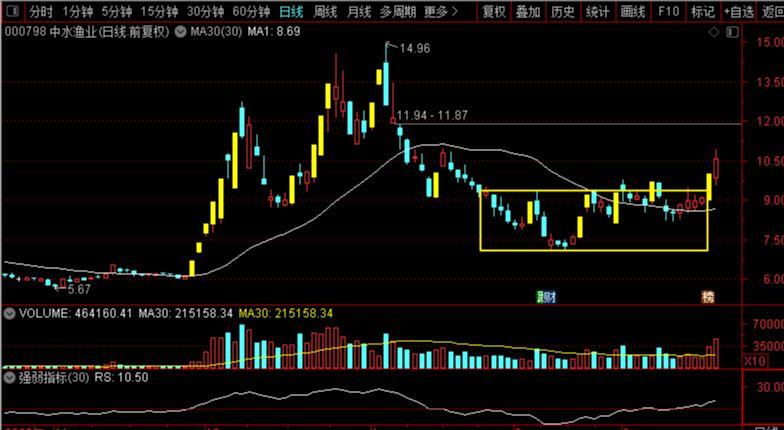Select the 60分钟 period tab

251,11
